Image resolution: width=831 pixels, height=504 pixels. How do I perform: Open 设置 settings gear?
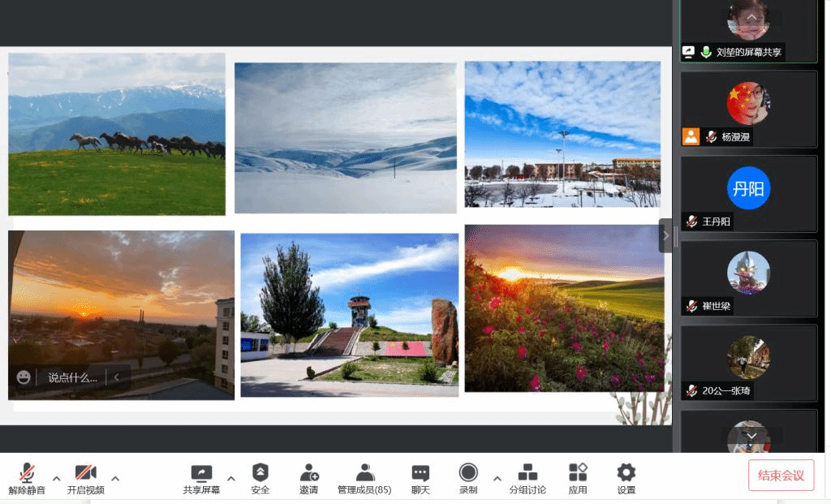[626, 478]
